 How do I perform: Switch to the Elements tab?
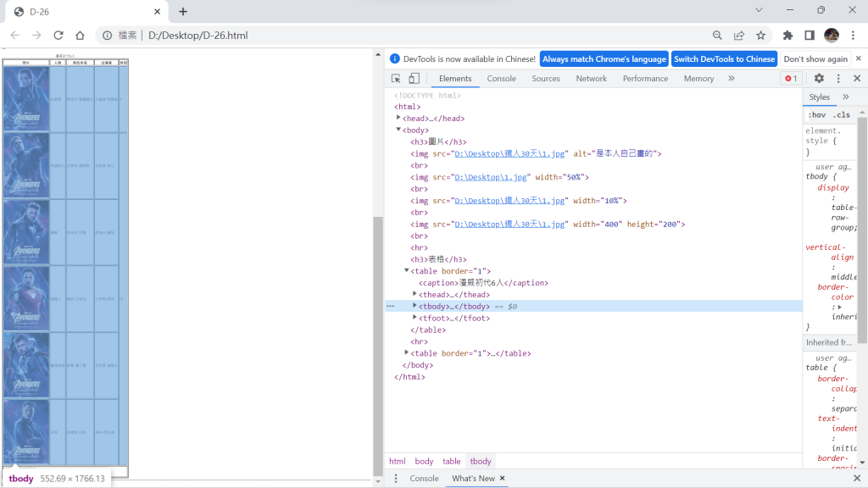click(x=455, y=79)
